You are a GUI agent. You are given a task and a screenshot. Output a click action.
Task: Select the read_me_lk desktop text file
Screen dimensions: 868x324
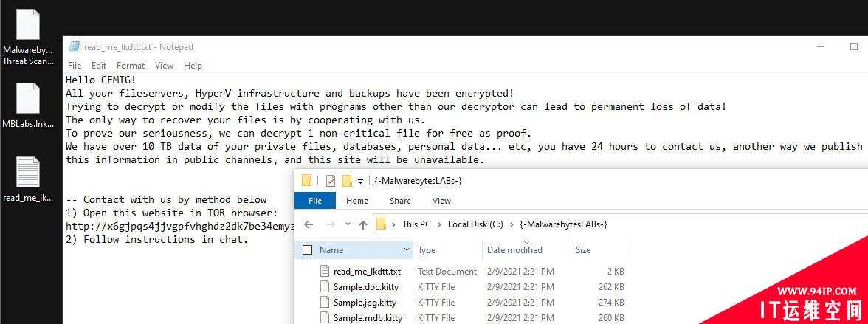tap(28, 179)
